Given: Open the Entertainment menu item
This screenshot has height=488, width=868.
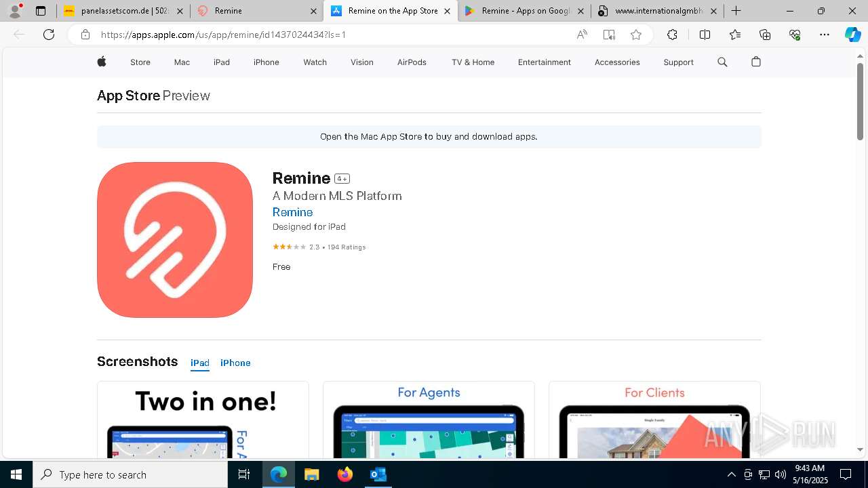Looking at the screenshot, I should click(x=545, y=62).
